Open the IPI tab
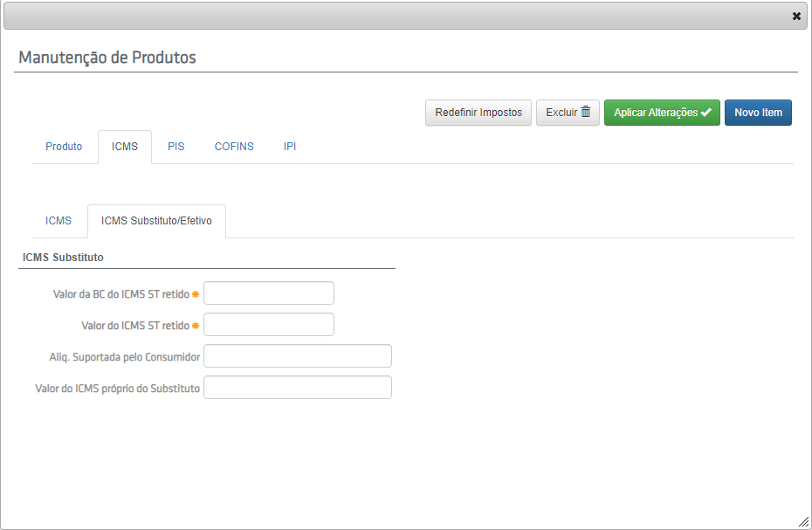 tap(290, 147)
